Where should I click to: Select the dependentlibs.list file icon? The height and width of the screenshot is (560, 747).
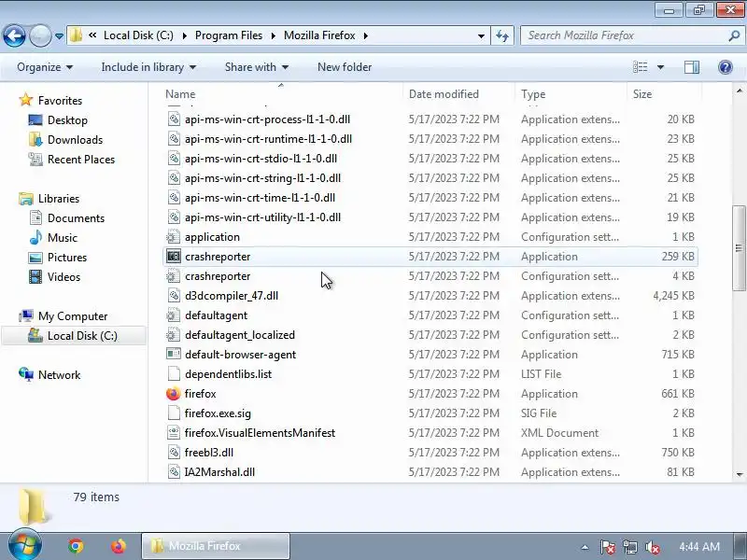coord(174,374)
